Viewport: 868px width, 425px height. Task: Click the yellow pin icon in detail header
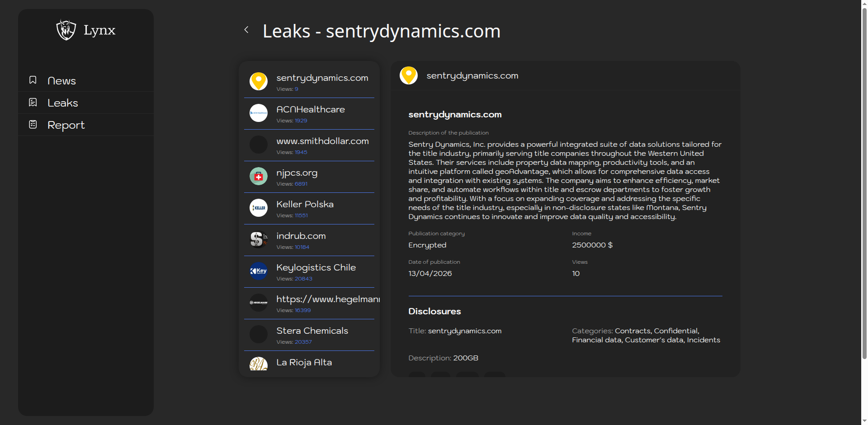409,75
